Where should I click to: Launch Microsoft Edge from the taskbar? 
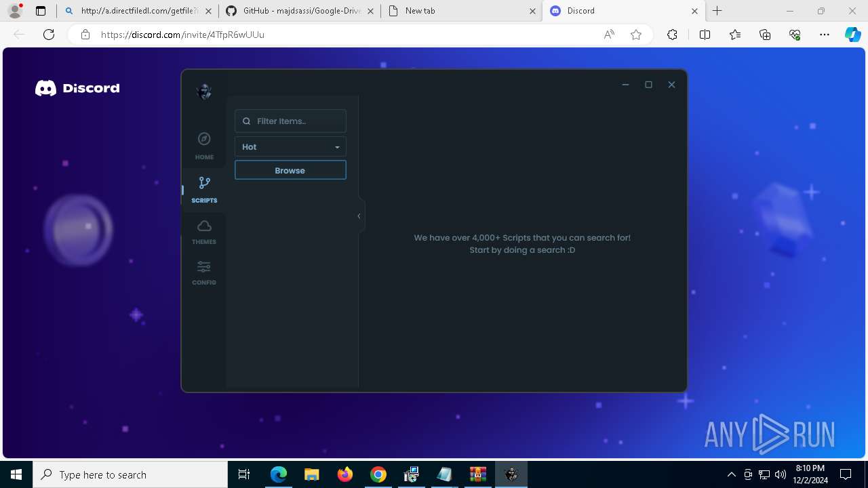pyautogui.click(x=279, y=474)
